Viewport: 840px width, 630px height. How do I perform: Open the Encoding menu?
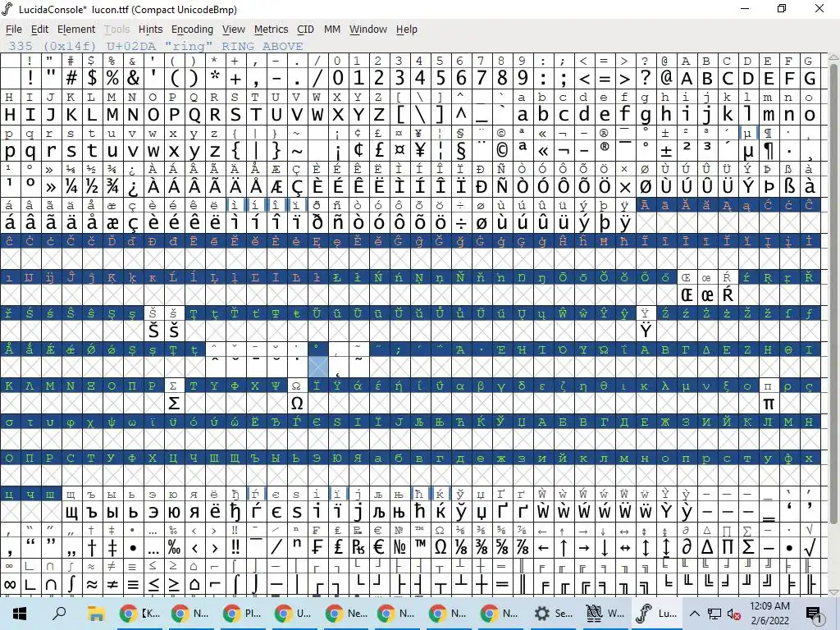(192, 30)
